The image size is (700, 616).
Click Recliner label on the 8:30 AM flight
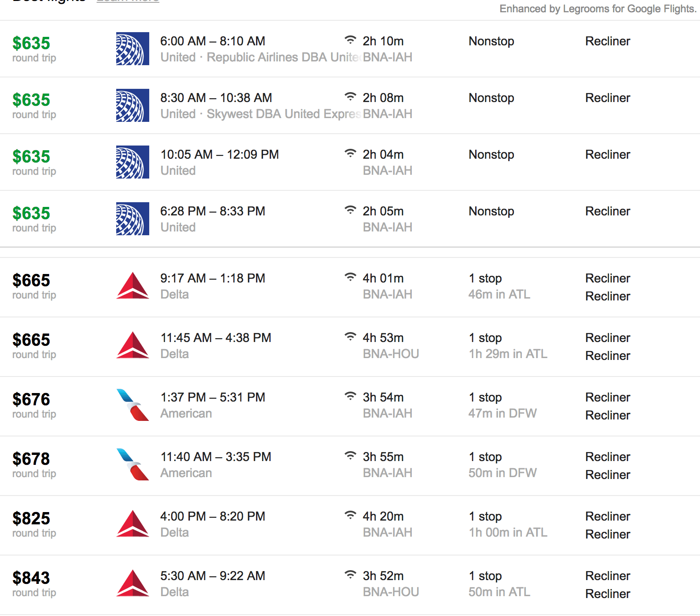click(607, 98)
